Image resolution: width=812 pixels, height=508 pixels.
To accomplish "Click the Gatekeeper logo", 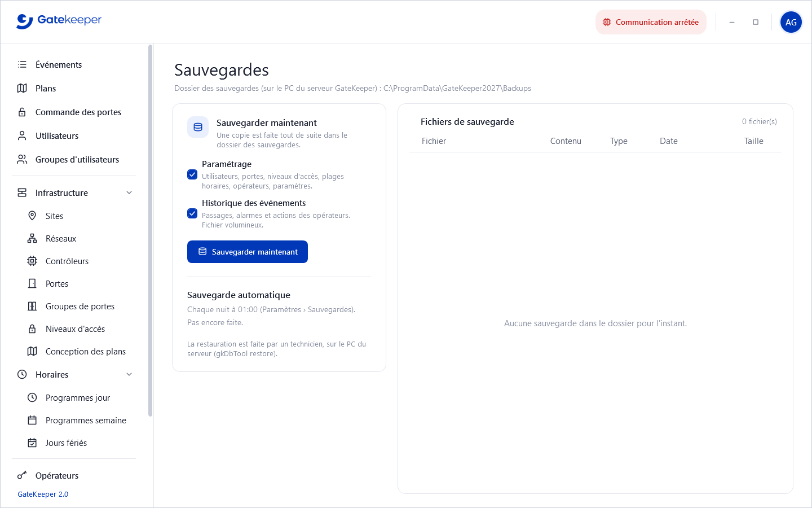I will (59, 21).
